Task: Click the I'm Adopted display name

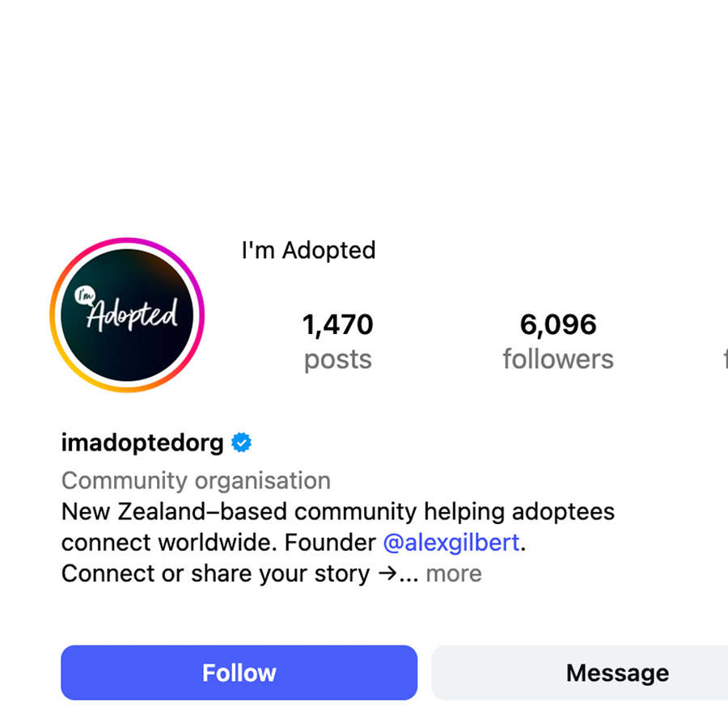Action: tap(308, 251)
